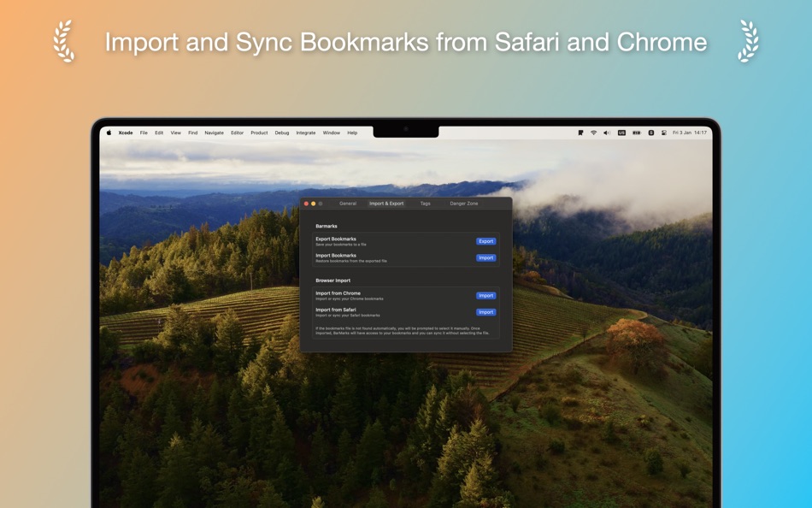The width and height of the screenshot is (812, 508).
Task: Click the Browser Import section heading
Action: pyautogui.click(x=333, y=281)
